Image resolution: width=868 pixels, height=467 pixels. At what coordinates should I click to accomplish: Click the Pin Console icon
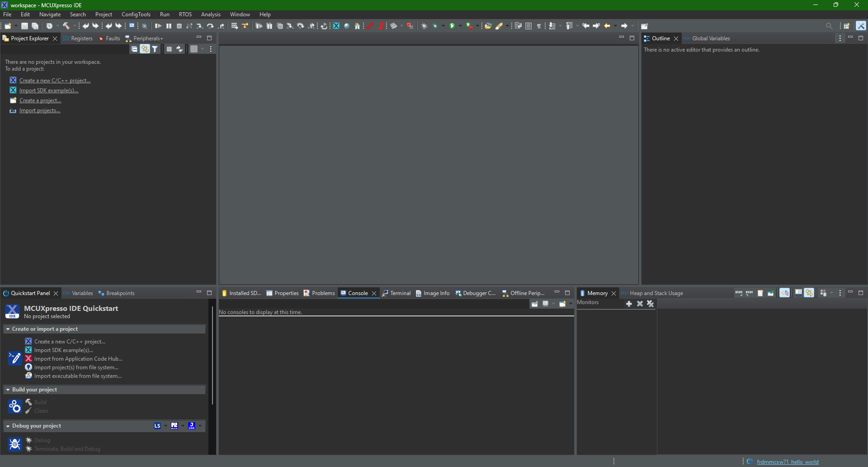tap(534, 304)
